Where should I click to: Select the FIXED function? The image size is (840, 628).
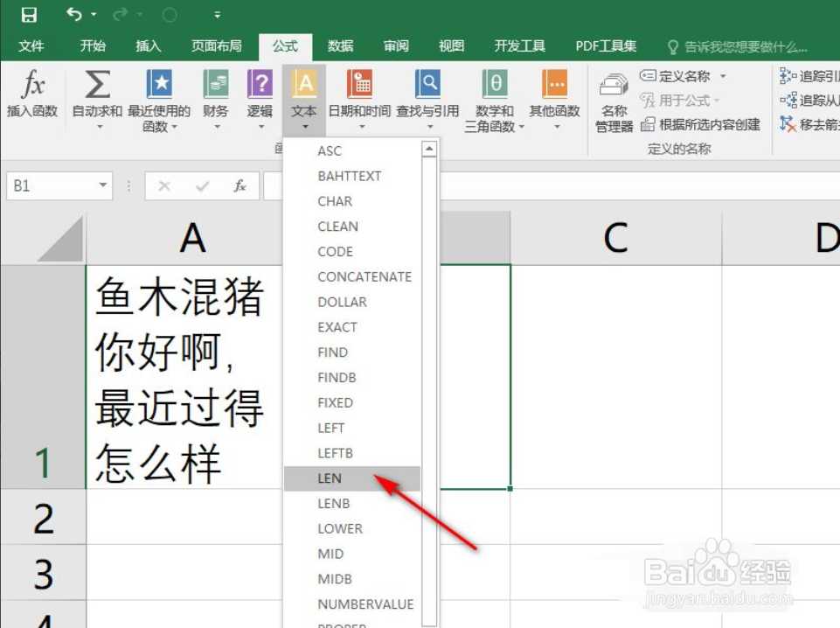pos(352,403)
